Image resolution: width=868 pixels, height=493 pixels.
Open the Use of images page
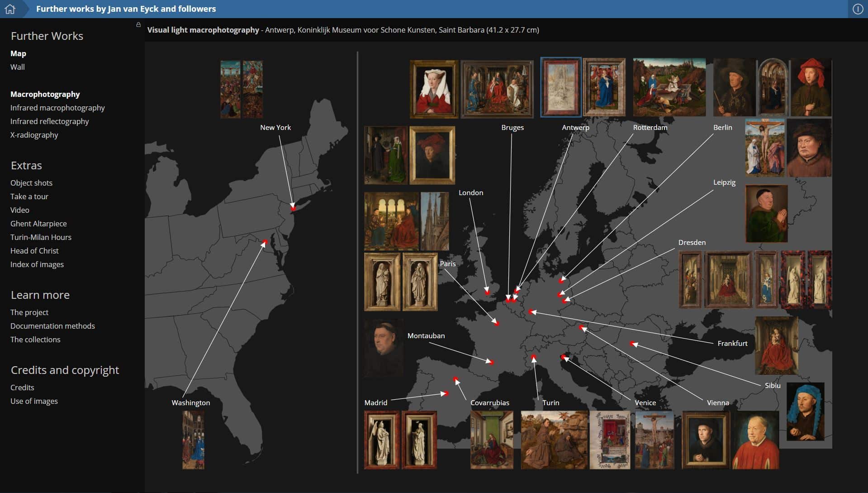coord(34,401)
